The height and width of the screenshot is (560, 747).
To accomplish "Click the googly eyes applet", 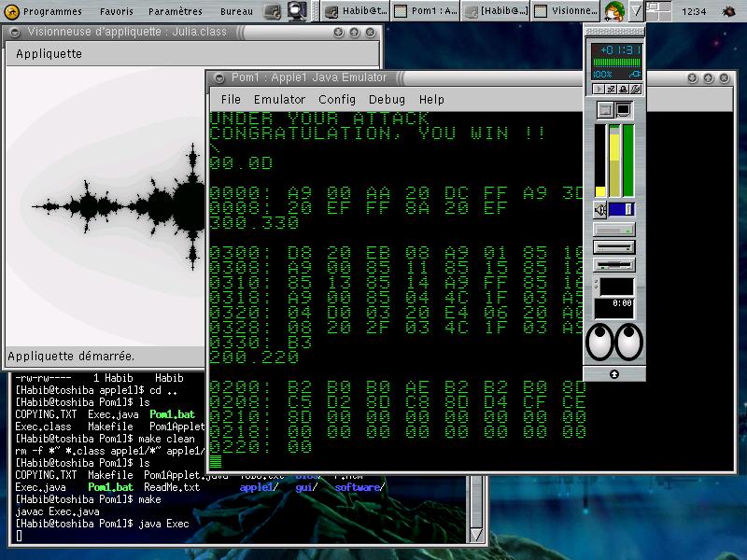I will [614, 342].
